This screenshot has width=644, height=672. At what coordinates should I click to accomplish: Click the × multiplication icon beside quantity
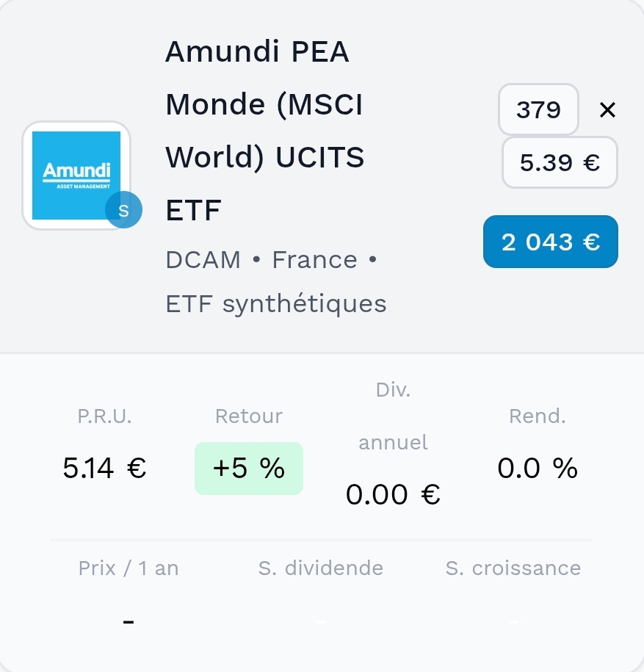[607, 110]
